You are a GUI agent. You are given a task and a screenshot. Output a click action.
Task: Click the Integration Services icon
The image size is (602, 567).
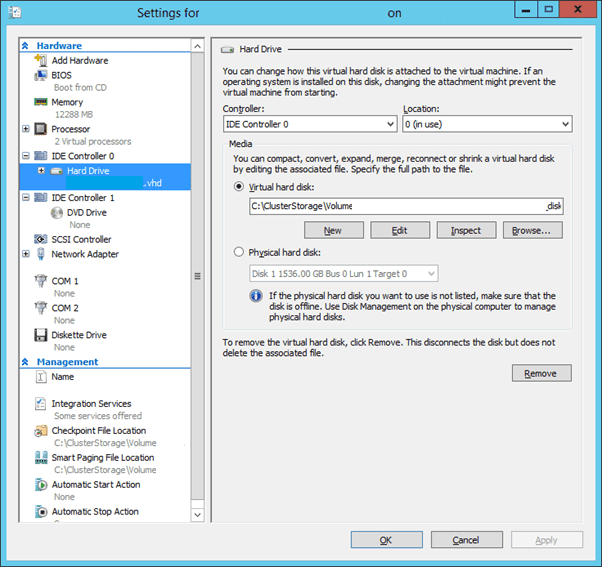pyautogui.click(x=40, y=403)
